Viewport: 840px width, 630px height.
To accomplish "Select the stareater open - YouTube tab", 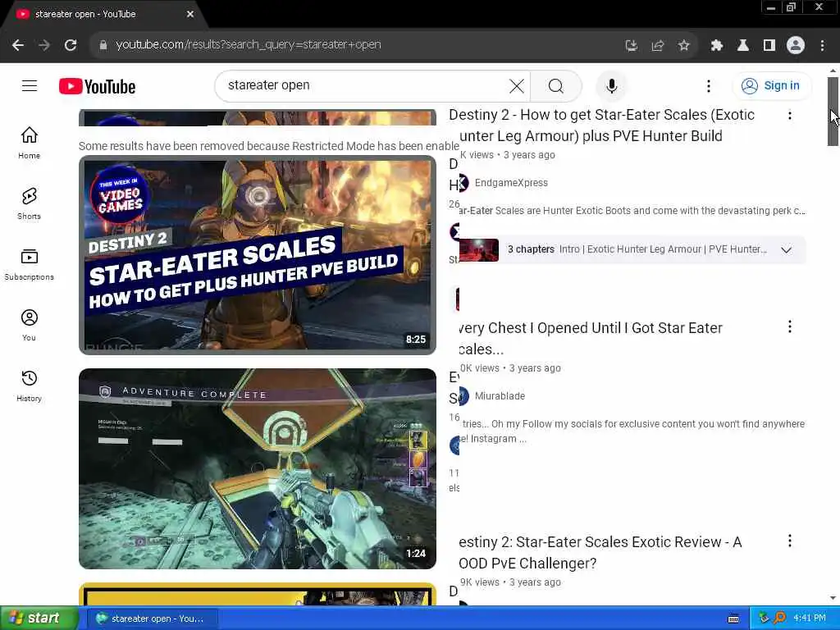I will [x=105, y=15].
